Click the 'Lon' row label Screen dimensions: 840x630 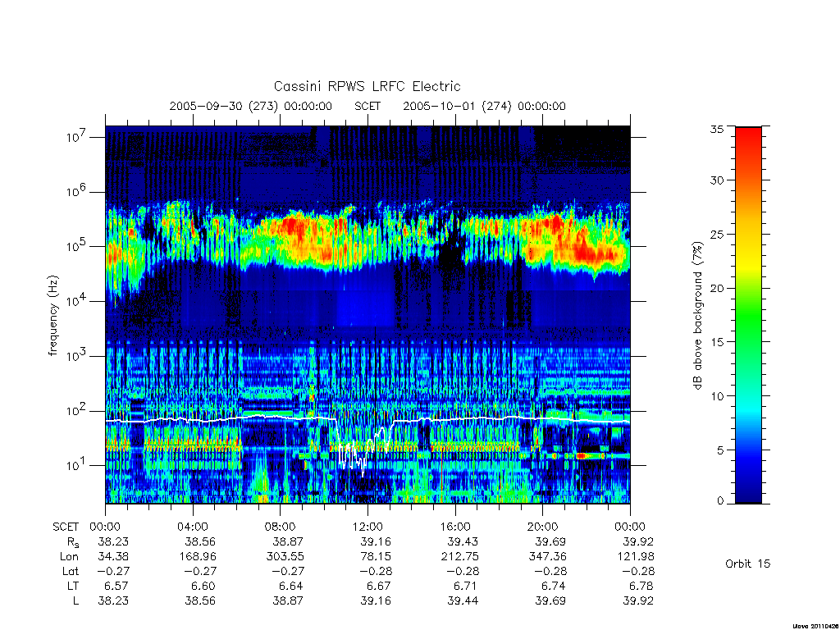pos(69,557)
